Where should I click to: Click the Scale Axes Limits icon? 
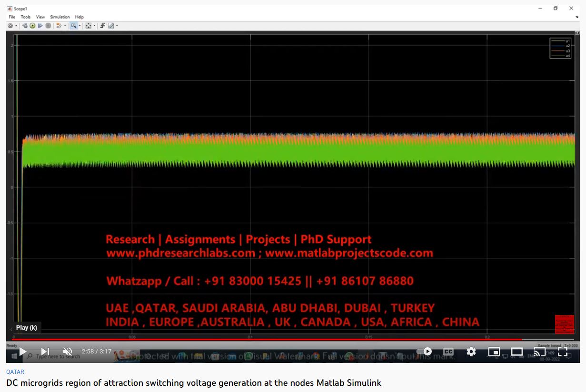pos(88,26)
